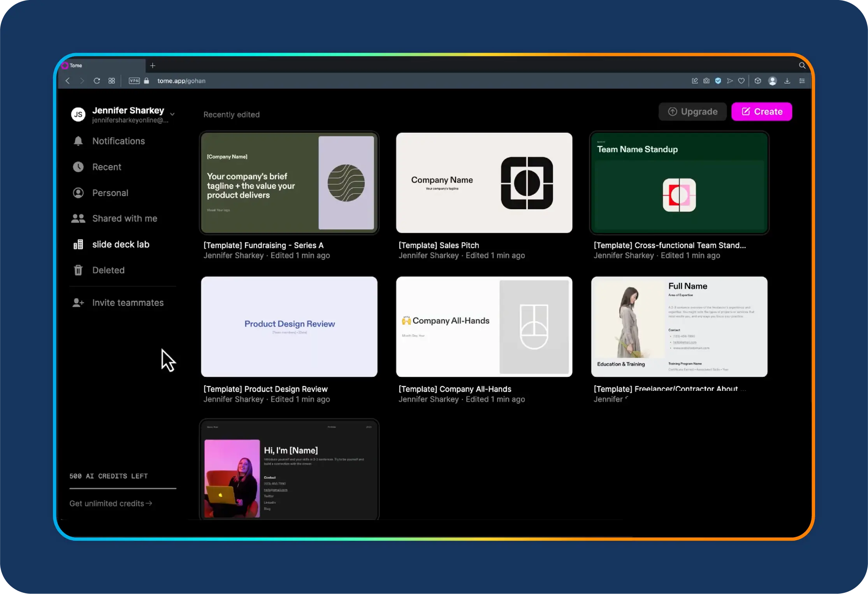Open the browser easy setup menu
Viewport: 868px width, 594px height.
802,81
